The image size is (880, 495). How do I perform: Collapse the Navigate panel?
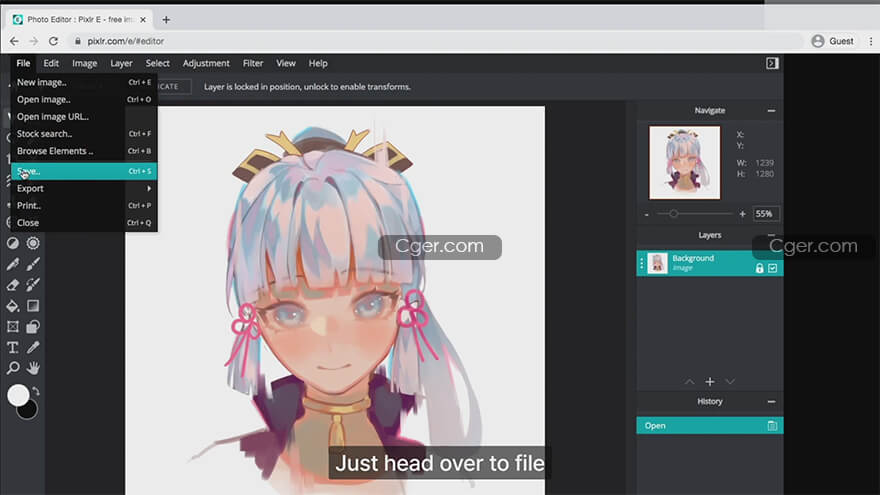coord(771,111)
